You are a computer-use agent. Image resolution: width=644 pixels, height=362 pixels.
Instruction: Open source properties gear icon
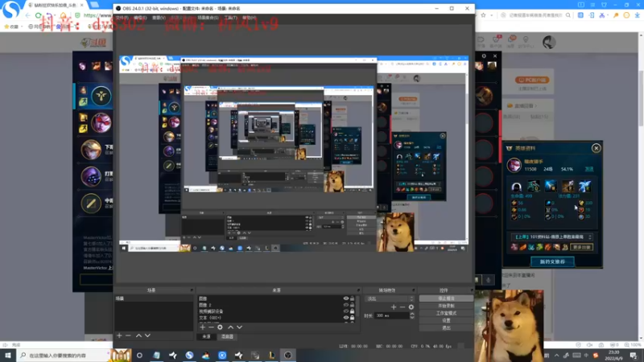pos(220,327)
